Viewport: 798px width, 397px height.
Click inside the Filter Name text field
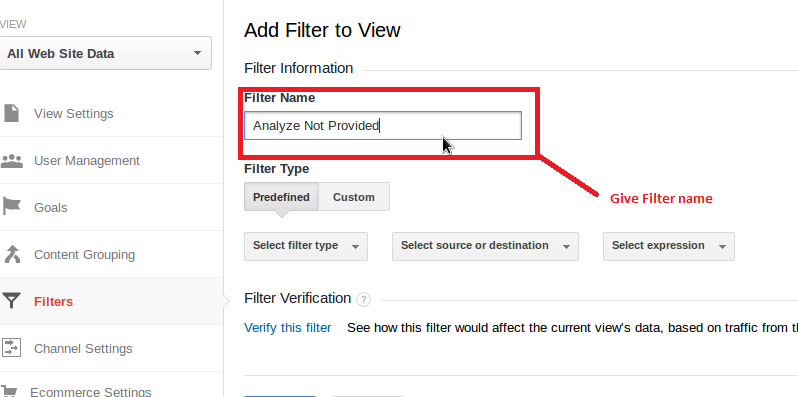[x=383, y=126]
